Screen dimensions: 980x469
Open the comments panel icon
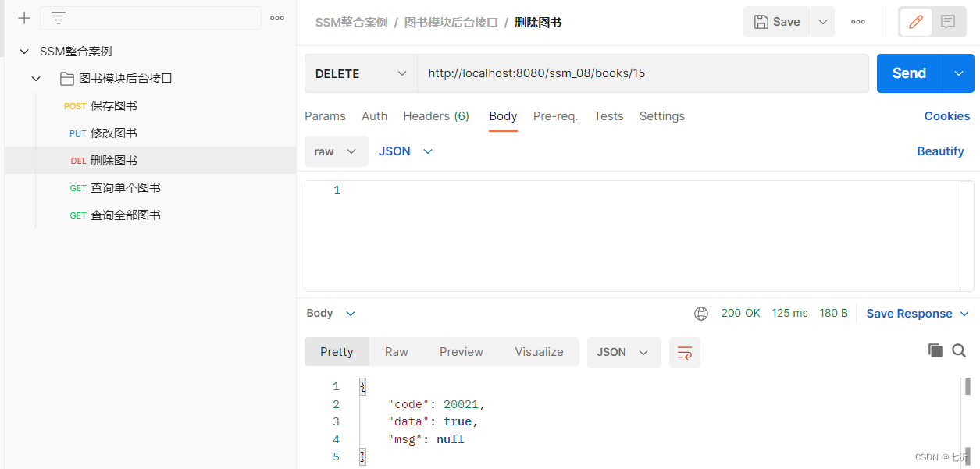point(947,21)
